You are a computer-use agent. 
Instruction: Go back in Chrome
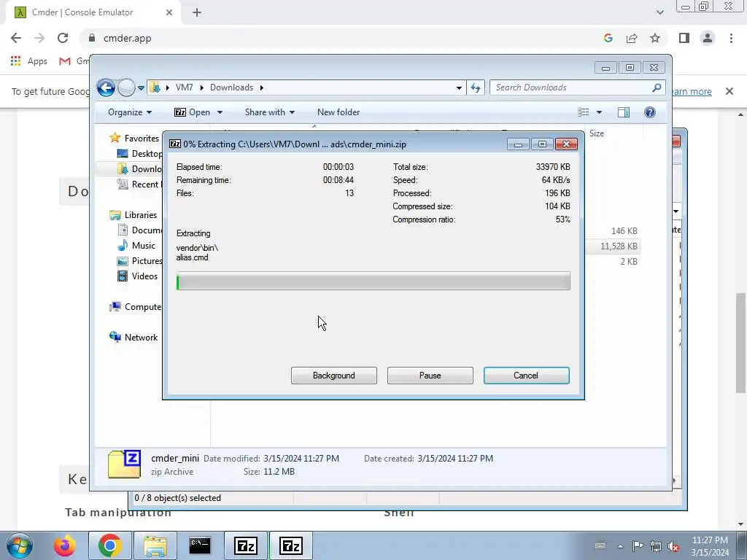point(16,38)
